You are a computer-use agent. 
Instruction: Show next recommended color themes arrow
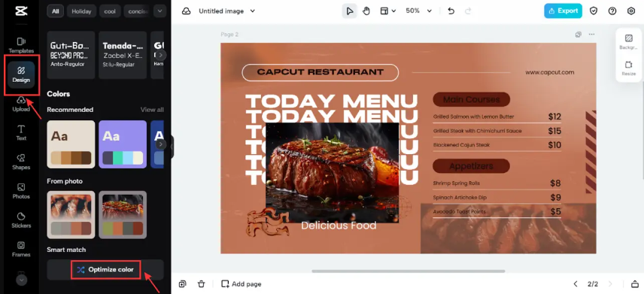160,144
